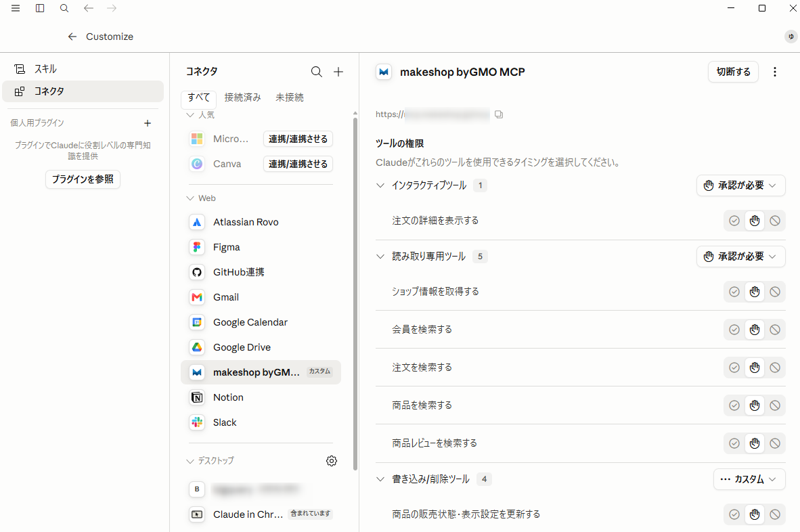Viewport: 800px width, 532px height.
Task: Select the Claude in Chrome connector
Action: point(261,514)
